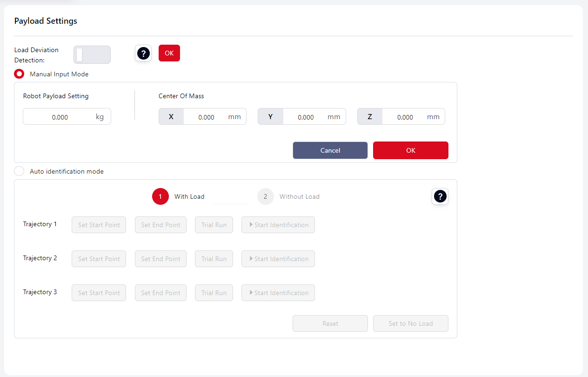Switch to step 2 Without Load
The width and height of the screenshot is (588, 377).
[265, 196]
